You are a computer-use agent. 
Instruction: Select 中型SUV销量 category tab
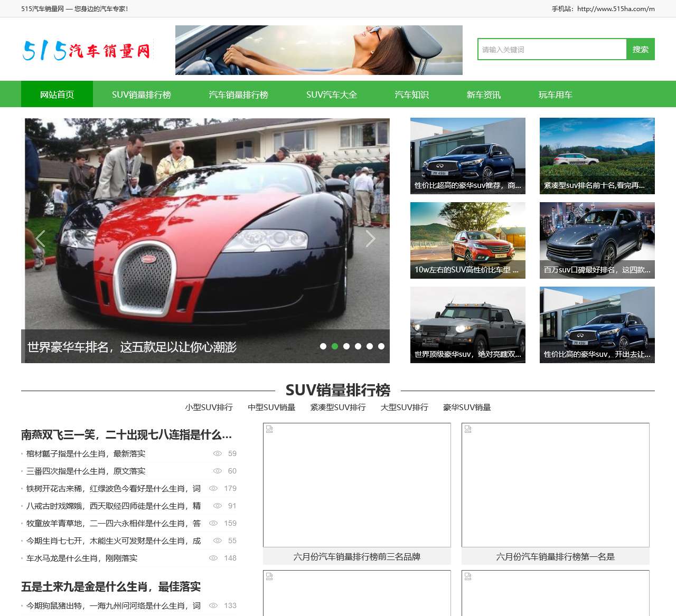point(271,407)
